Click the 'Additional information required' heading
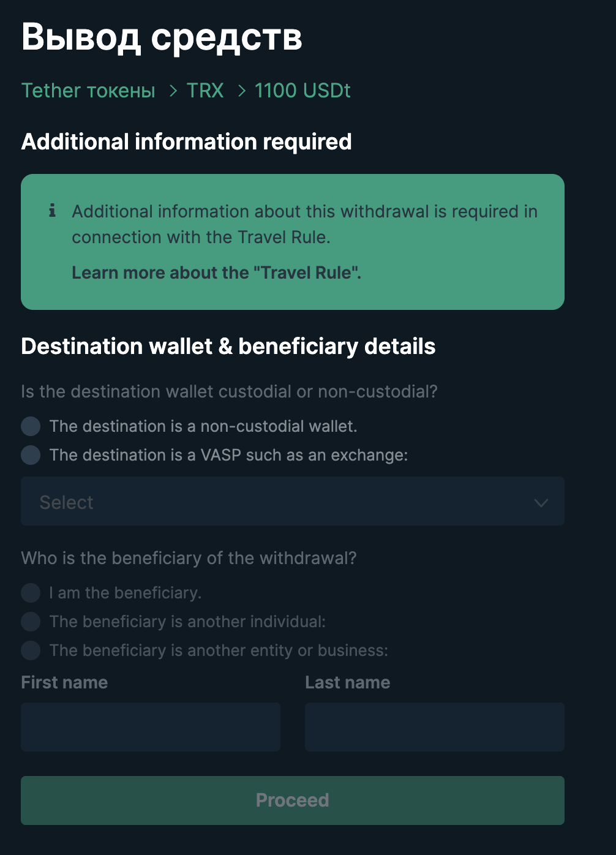 [x=186, y=141]
